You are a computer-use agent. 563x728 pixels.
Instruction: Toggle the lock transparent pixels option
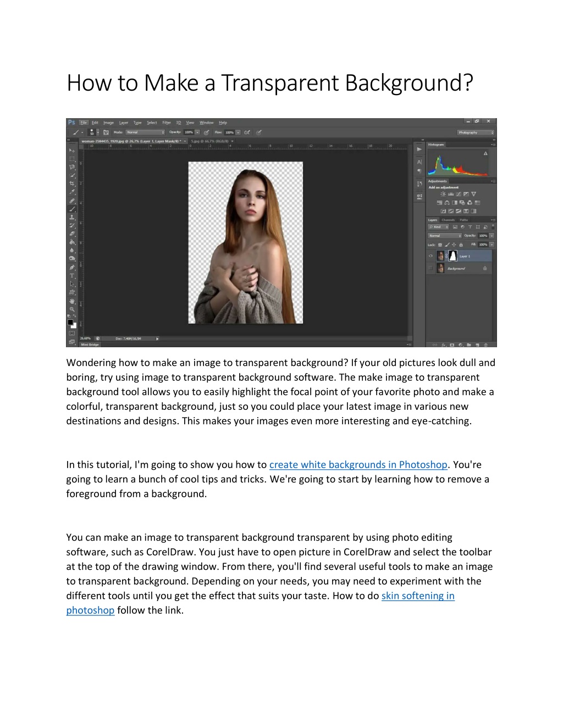440,245
